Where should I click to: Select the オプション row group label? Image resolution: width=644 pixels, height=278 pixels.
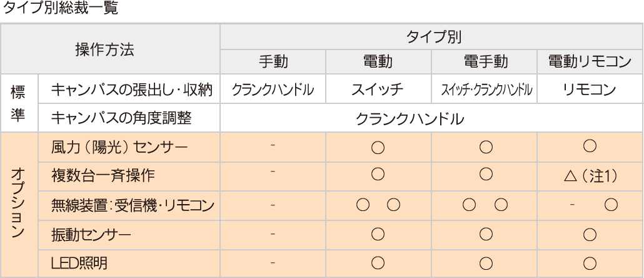click(19, 203)
